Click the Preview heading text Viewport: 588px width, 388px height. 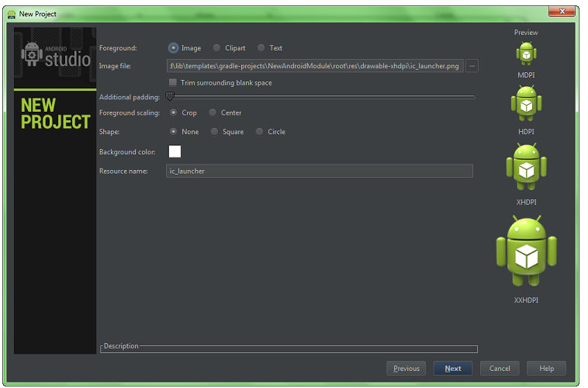pyautogui.click(x=526, y=33)
